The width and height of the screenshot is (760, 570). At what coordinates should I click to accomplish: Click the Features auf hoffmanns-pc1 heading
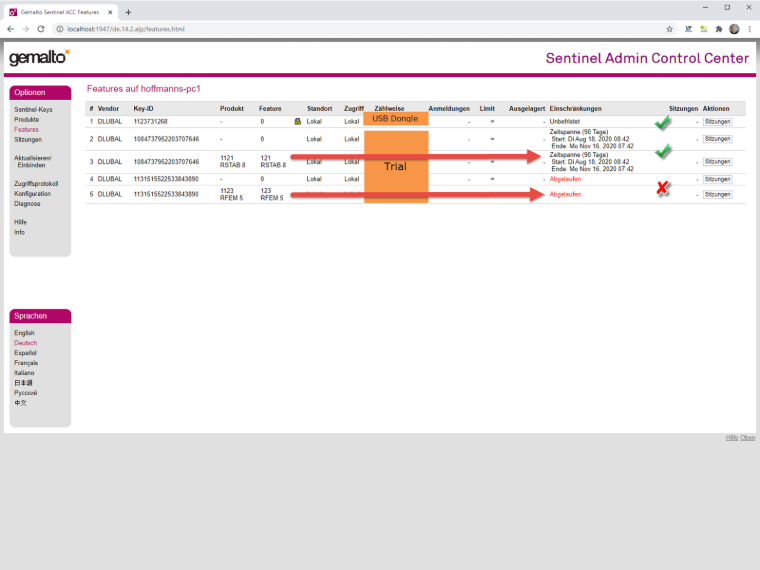click(x=143, y=89)
